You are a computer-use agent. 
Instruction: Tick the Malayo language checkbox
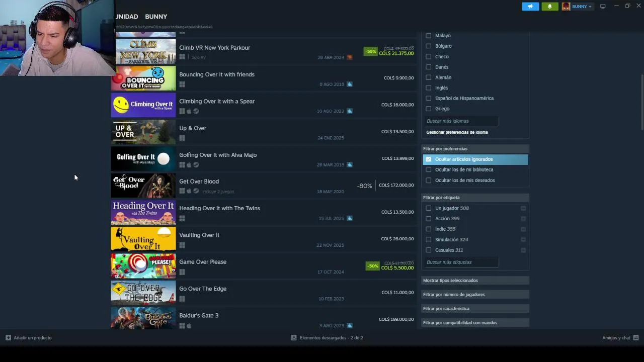429,36
